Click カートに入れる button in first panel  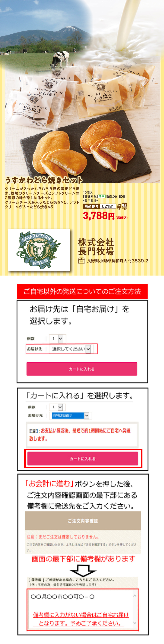[82, 369]
